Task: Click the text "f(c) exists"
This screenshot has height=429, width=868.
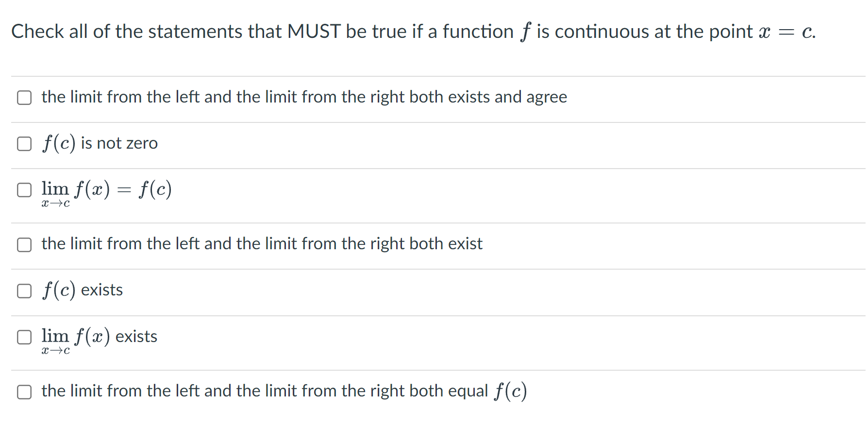Action: click(x=82, y=290)
